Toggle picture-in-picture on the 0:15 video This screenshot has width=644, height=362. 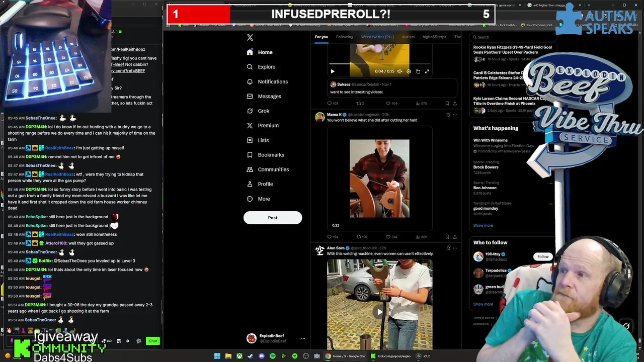click(x=418, y=71)
